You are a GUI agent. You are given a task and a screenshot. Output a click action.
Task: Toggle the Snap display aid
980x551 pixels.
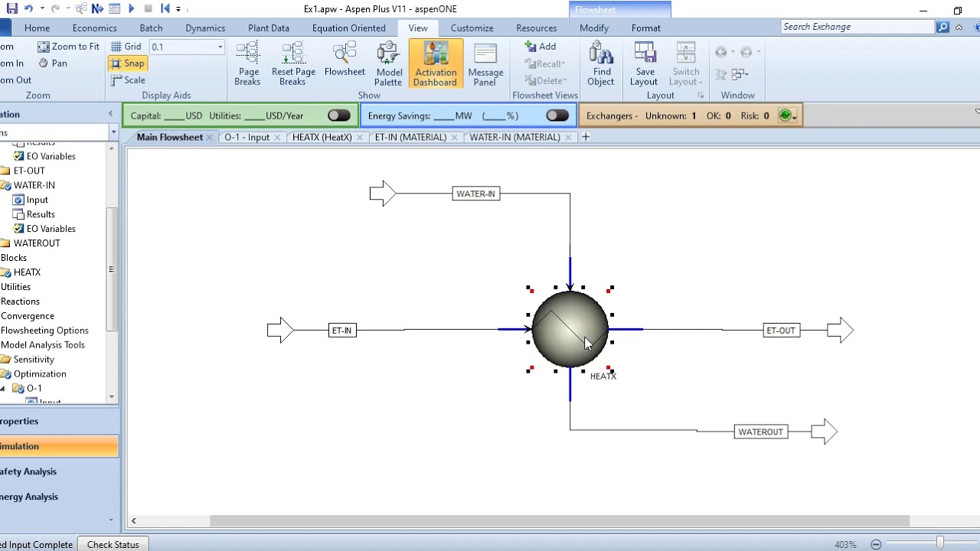click(127, 64)
